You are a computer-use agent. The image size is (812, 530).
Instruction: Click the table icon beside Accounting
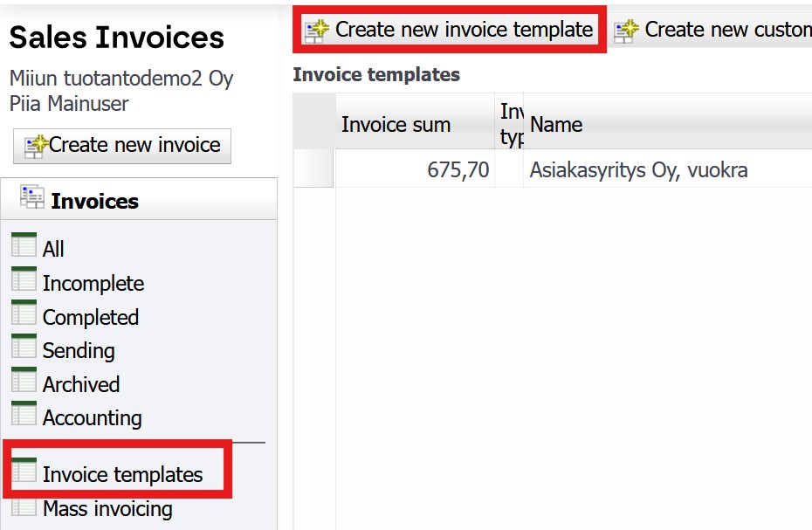[x=24, y=413]
